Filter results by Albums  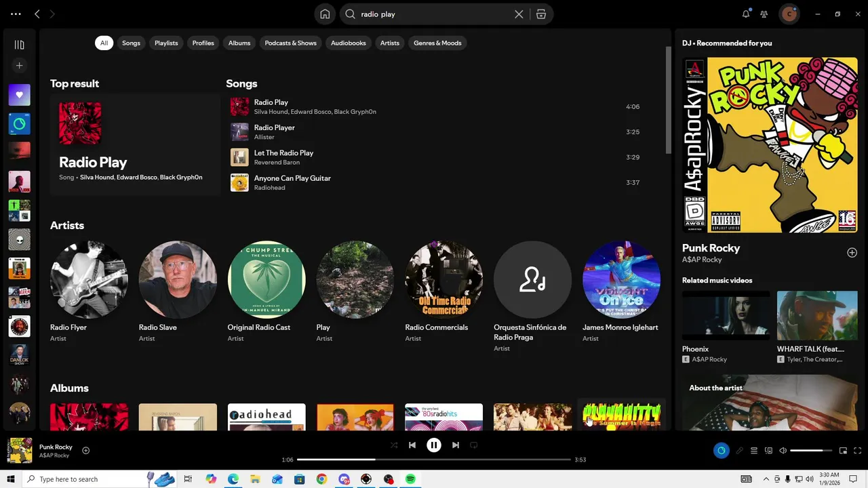[239, 43]
